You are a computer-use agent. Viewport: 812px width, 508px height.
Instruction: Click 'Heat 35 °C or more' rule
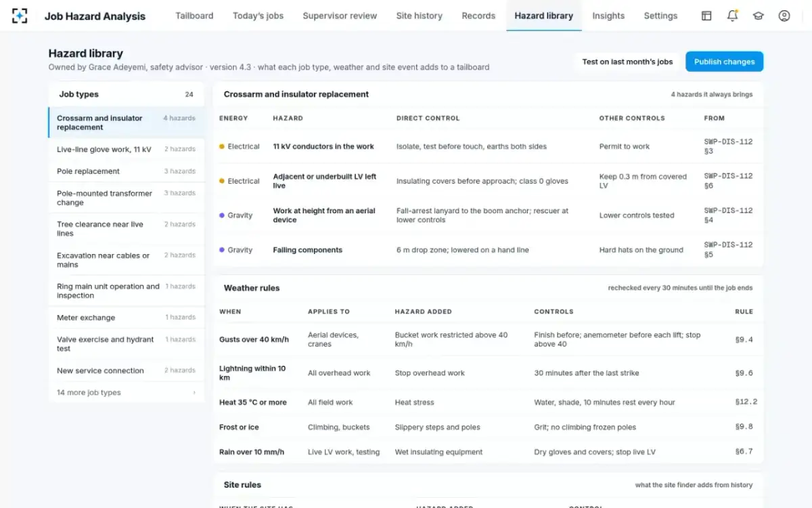pos(252,402)
